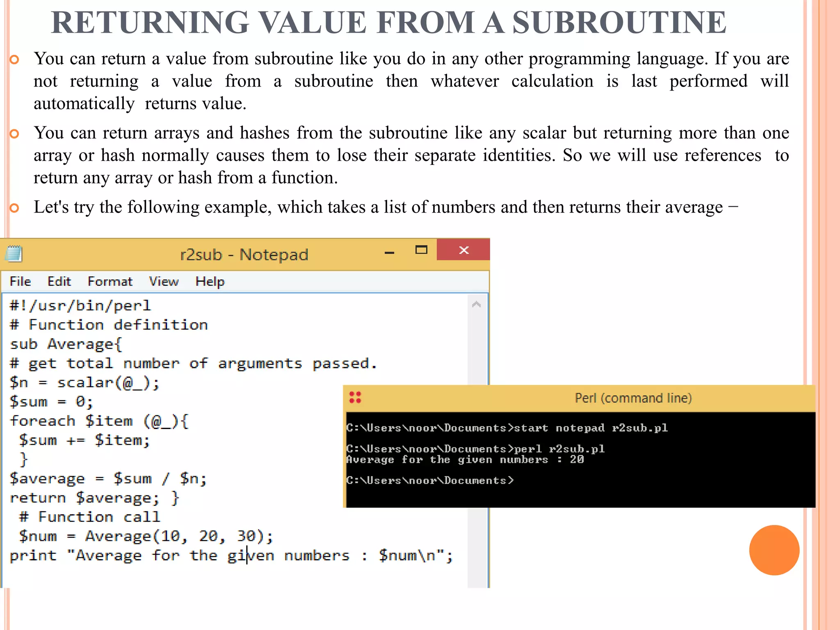This screenshot has width=840, height=630.
Task: Close the r2sub Notepad window
Action: click(x=463, y=250)
